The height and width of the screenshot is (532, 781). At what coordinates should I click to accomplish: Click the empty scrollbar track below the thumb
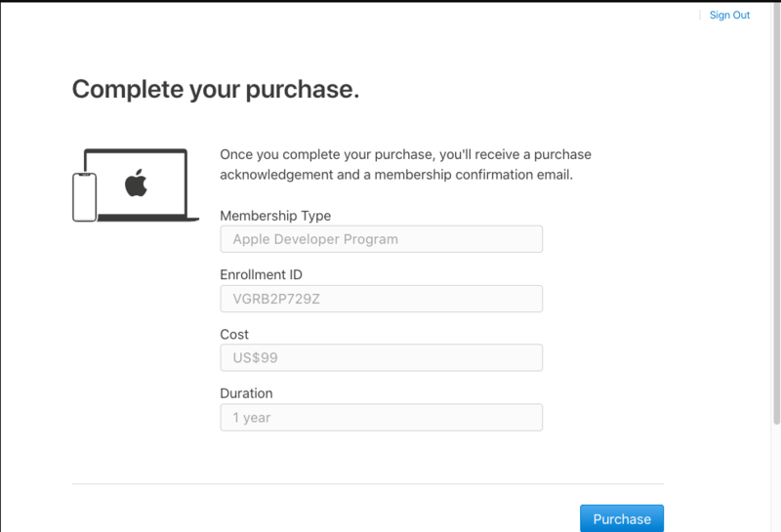click(776, 478)
